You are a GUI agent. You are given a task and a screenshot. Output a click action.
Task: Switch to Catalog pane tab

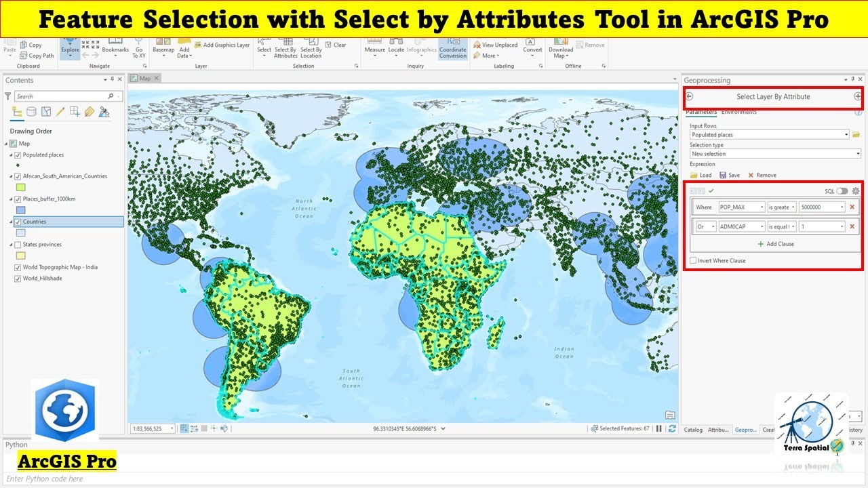tap(693, 430)
